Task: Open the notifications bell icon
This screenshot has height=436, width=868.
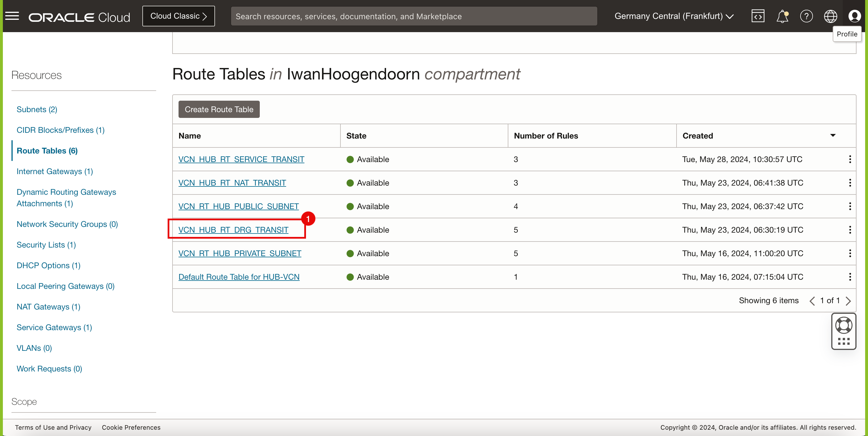Action: [x=783, y=16]
